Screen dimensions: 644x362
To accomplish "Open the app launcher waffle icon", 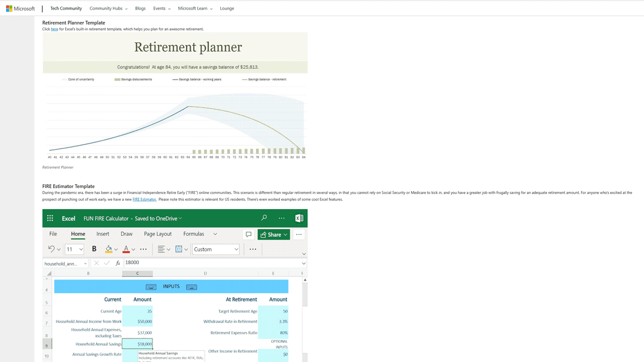I will (50, 218).
